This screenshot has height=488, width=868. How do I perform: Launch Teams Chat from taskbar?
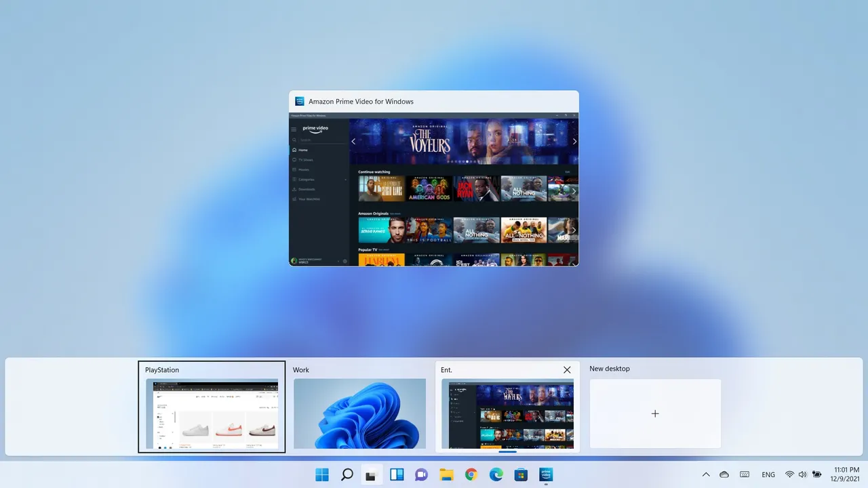421,474
